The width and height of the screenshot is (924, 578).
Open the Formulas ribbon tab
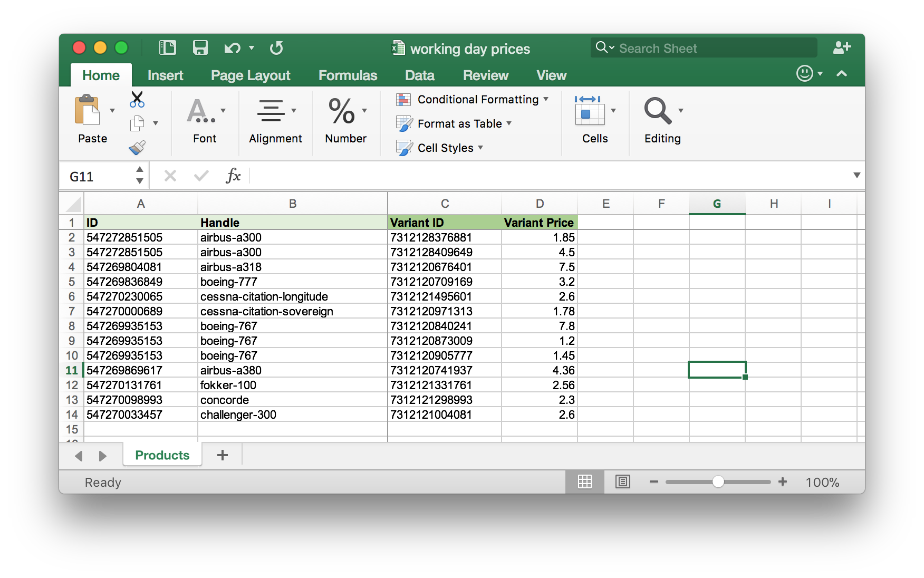(x=348, y=75)
